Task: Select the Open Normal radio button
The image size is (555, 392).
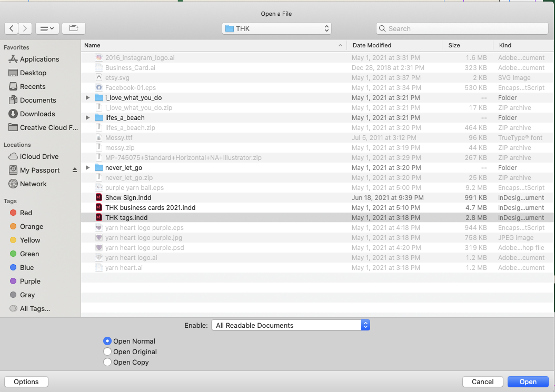Action: 107,341
